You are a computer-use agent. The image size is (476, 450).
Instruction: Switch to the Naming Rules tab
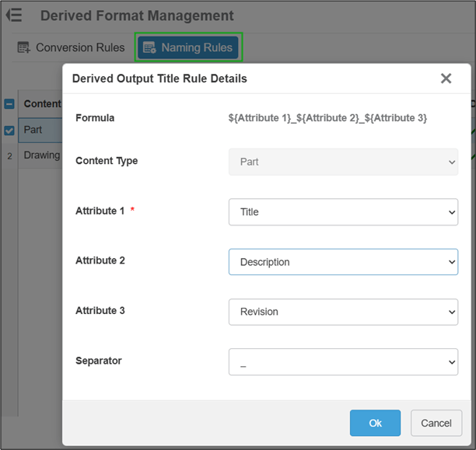[188, 47]
